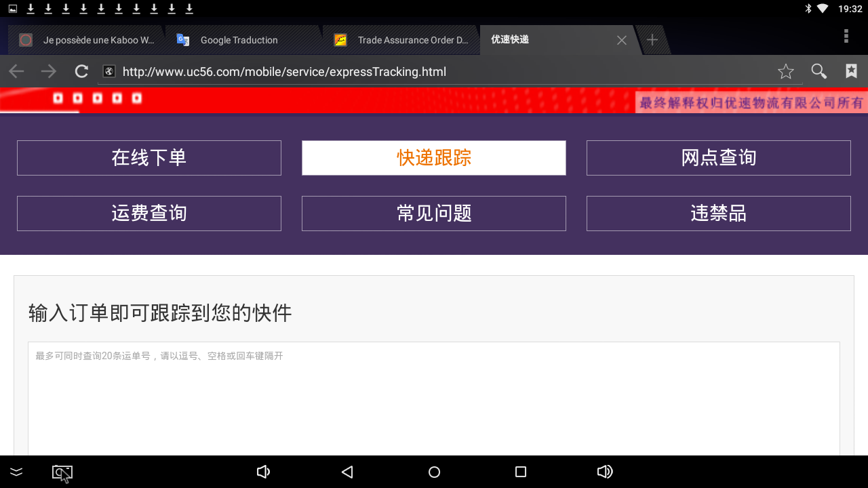Bookmark this page with the star icon
This screenshot has width=868, height=488.
pyautogui.click(x=785, y=71)
